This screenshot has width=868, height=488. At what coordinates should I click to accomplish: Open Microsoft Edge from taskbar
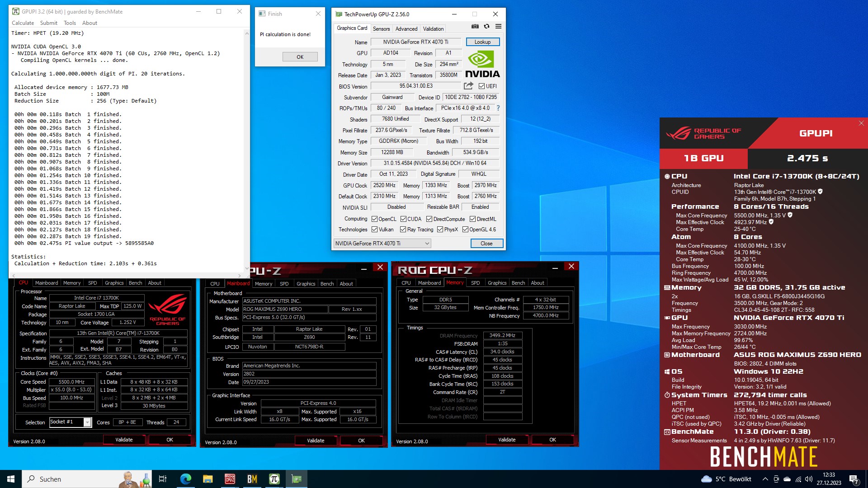(x=186, y=479)
